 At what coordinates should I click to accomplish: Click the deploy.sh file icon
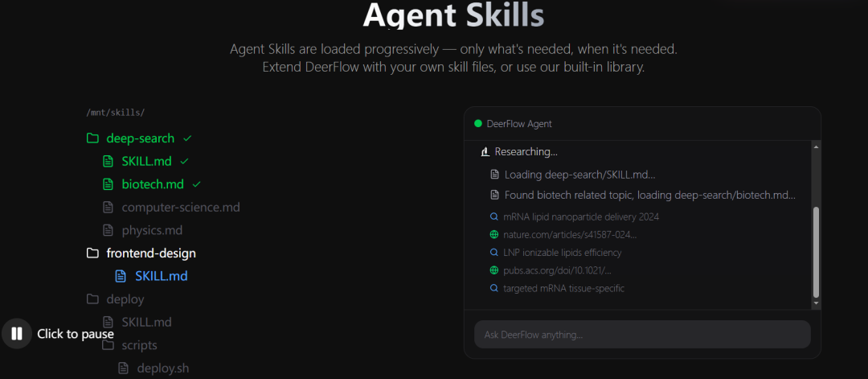tap(124, 369)
